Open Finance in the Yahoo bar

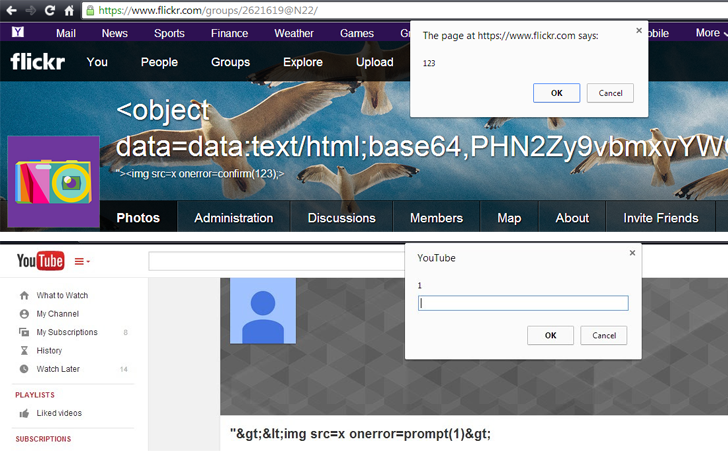pyautogui.click(x=229, y=33)
